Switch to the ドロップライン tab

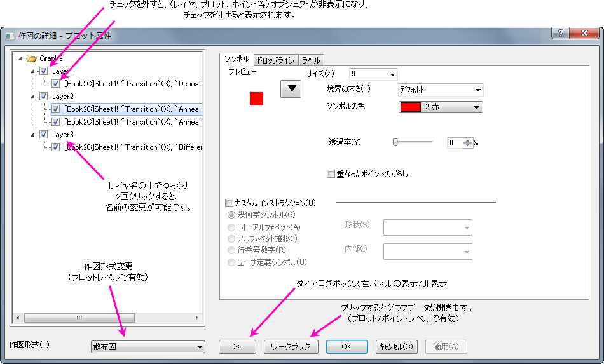tap(276, 60)
